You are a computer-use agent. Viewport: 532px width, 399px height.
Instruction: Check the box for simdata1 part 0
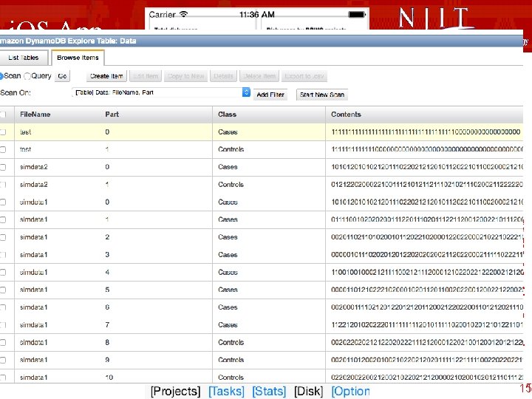3,202
